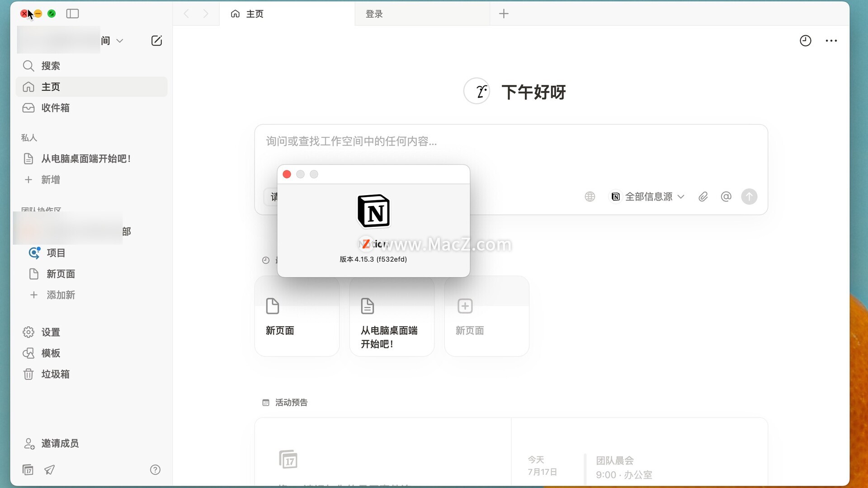Open sidebar page 从电脑桌面端开始吧!

coord(91,159)
